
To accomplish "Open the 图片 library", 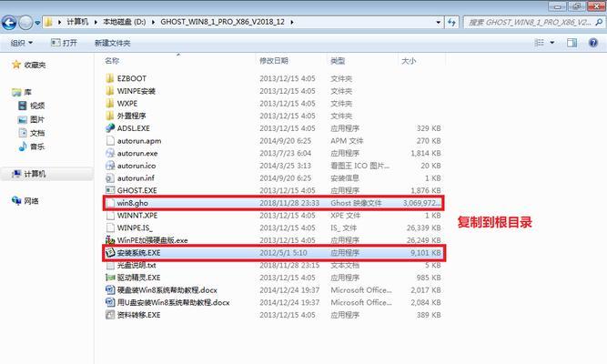I will point(37,119).
